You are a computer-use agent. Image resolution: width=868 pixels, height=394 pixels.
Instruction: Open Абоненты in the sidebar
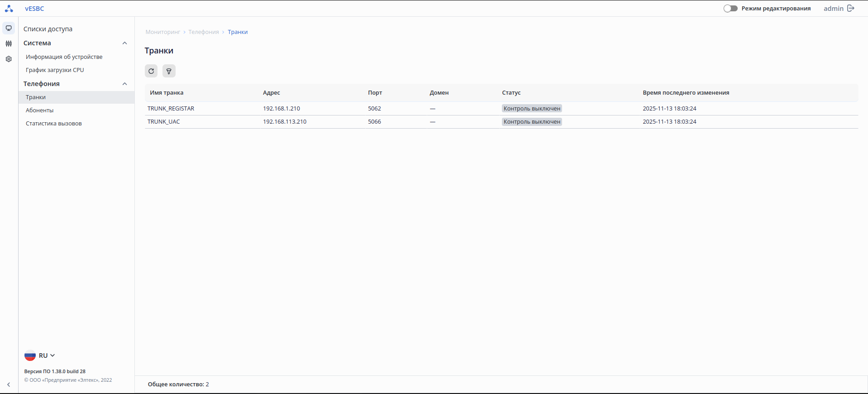[40, 111]
